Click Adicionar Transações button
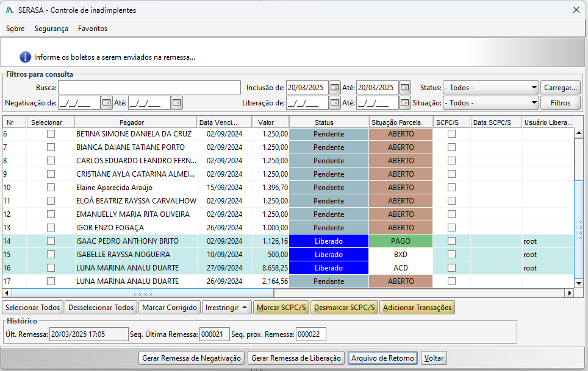Screen dimensions: 588x371 (417, 308)
